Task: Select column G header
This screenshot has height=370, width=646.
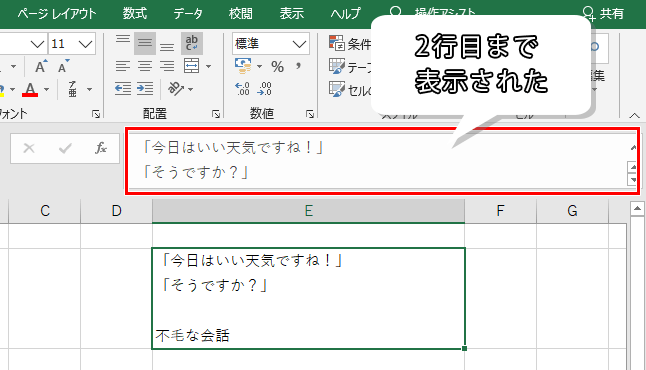Action: [x=572, y=211]
